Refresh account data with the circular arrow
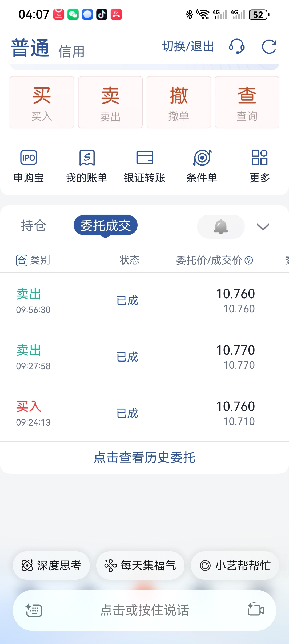Image resolution: width=289 pixels, height=644 pixels. pyautogui.click(x=269, y=47)
